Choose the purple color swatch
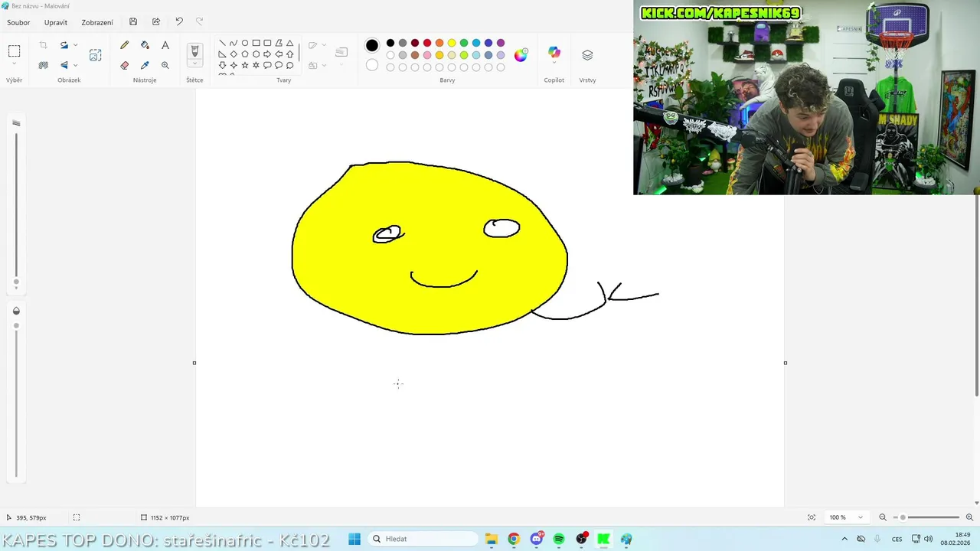The height and width of the screenshot is (551, 980). tap(501, 43)
